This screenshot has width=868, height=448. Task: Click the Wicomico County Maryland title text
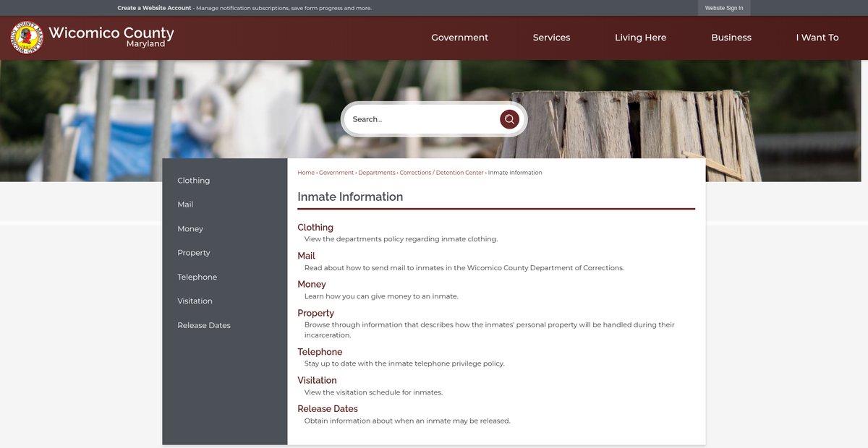point(111,36)
